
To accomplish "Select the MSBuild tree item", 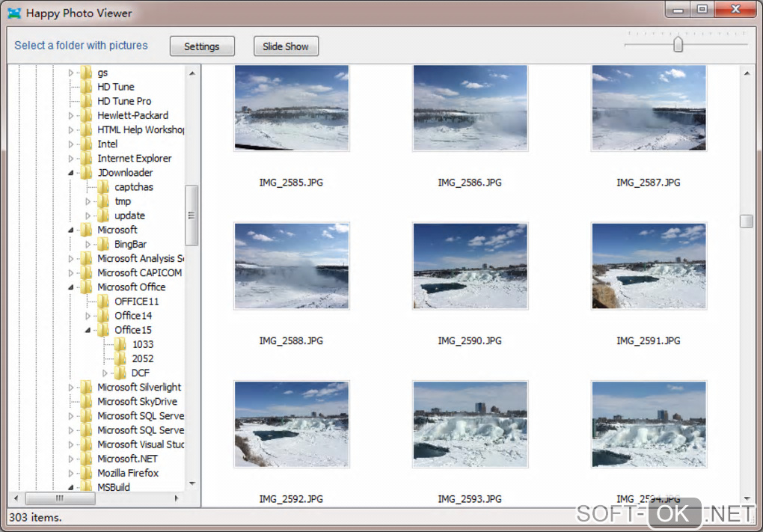I will click(x=114, y=487).
